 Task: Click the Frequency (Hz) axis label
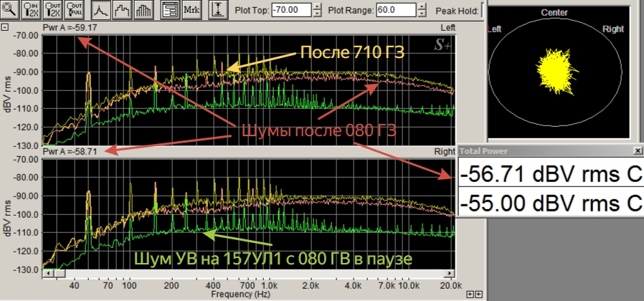[241, 294]
